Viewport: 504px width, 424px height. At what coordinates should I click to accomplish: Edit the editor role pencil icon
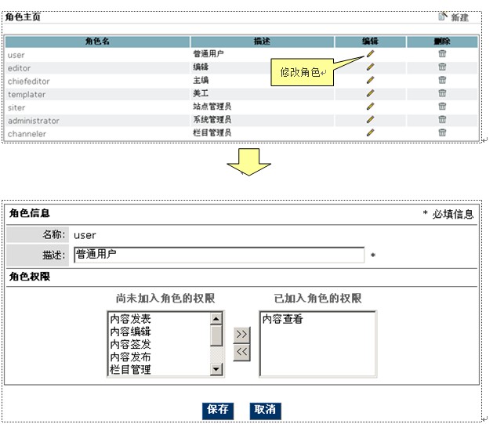click(x=370, y=67)
